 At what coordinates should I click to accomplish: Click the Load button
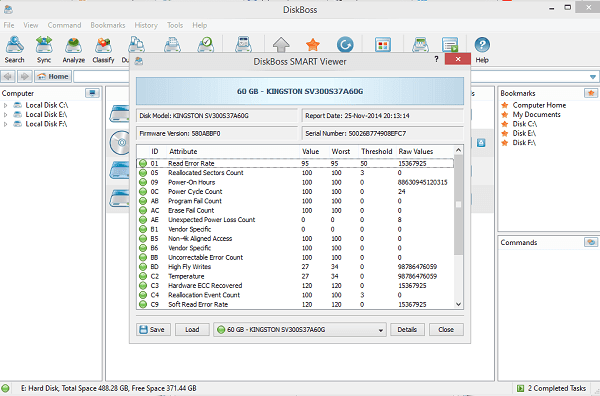192,330
